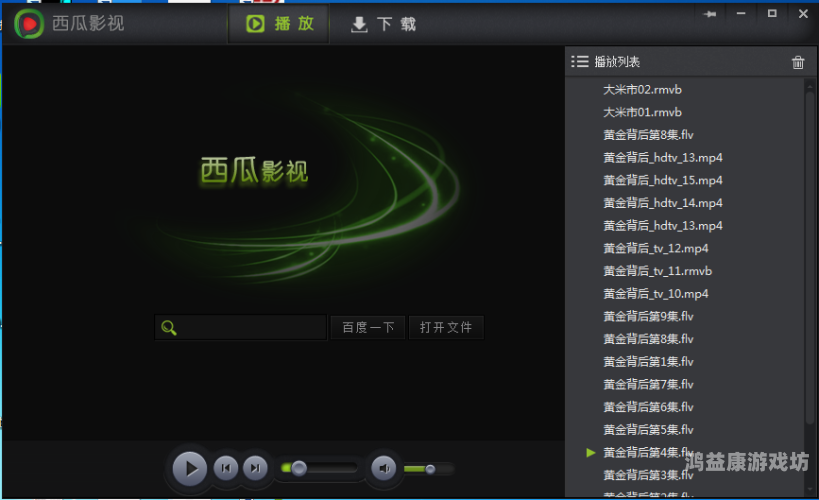Click the playback progress slider handle

tap(298, 467)
